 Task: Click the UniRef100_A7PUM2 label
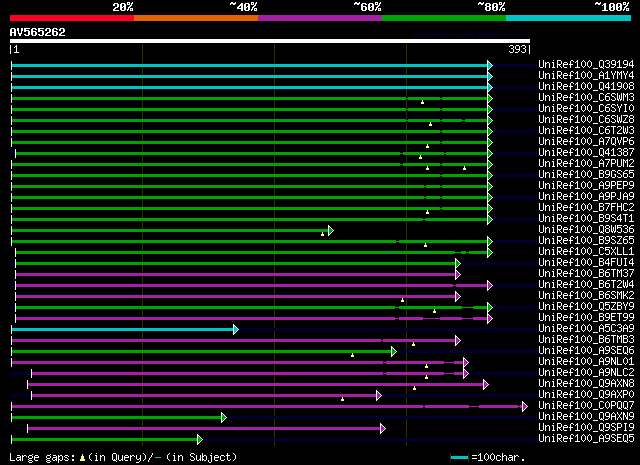(586, 164)
